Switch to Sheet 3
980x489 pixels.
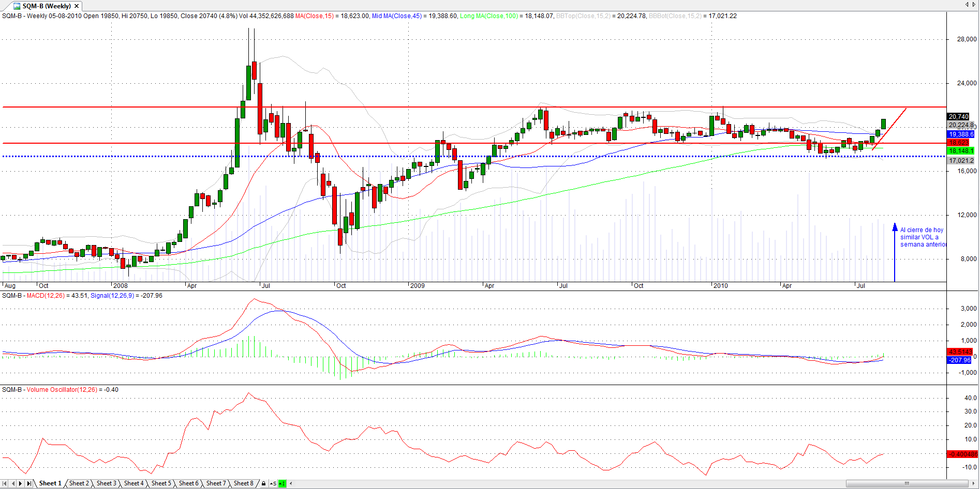(106, 483)
